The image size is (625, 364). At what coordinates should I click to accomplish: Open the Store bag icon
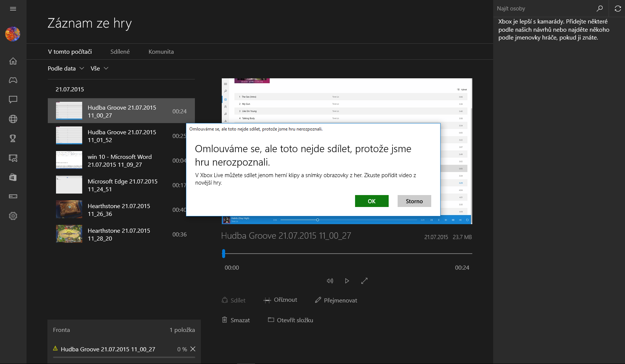click(x=13, y=177)
